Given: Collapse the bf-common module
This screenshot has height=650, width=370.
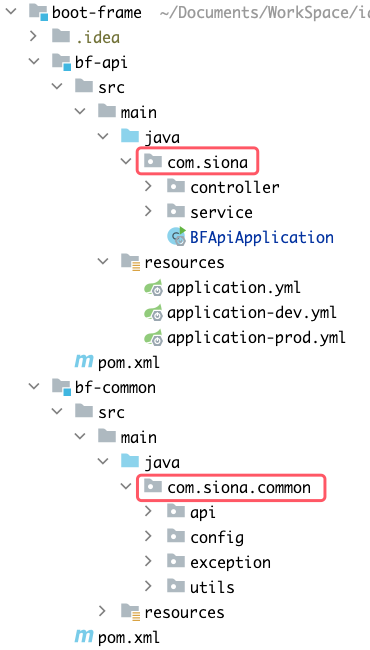Looking at the screenshot, I should click(34, 387).
